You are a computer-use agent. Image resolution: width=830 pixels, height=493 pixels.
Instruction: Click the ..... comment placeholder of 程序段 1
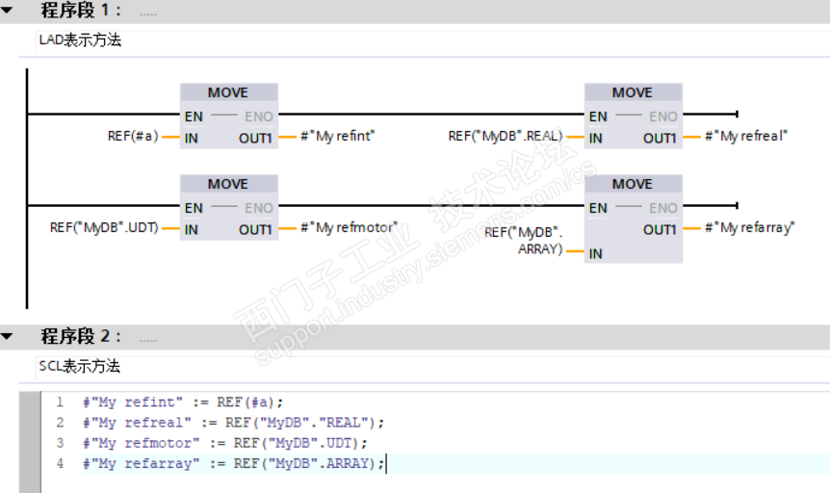point(148,14)
